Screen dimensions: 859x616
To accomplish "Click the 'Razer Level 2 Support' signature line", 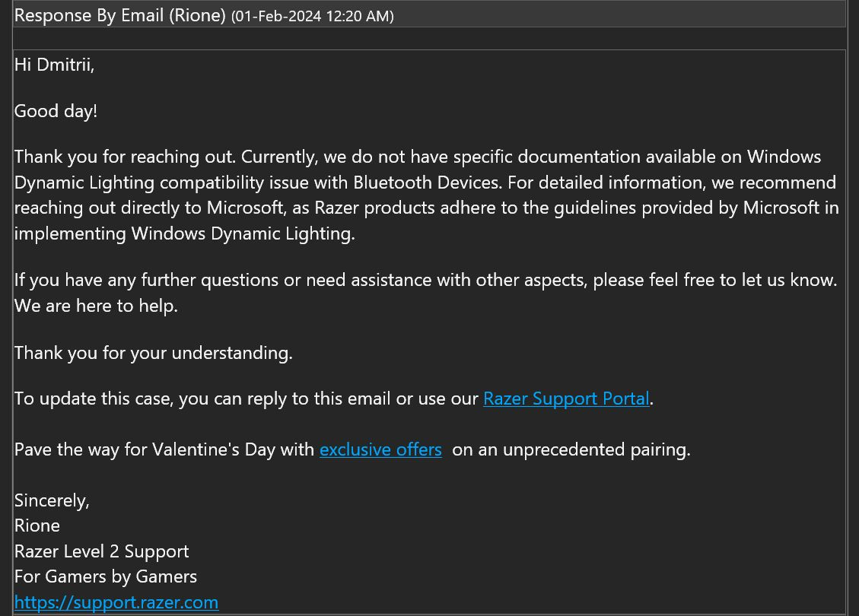I will click(101, 551).
